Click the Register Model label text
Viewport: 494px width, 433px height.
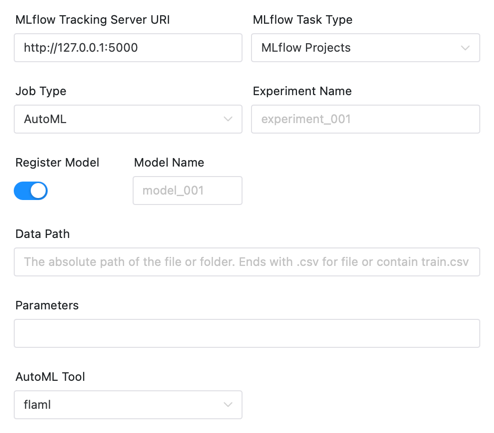click(57, 163)
